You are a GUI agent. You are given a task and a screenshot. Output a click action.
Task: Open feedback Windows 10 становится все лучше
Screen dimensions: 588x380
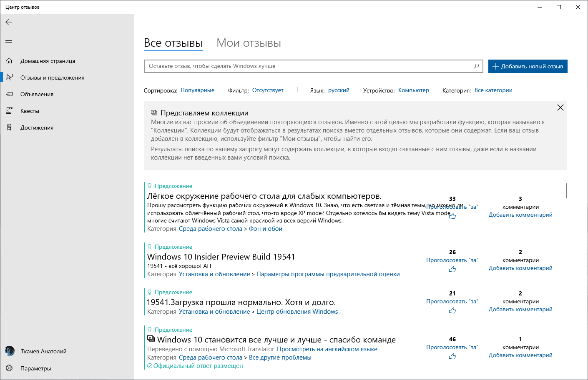[x=276, y=340]
